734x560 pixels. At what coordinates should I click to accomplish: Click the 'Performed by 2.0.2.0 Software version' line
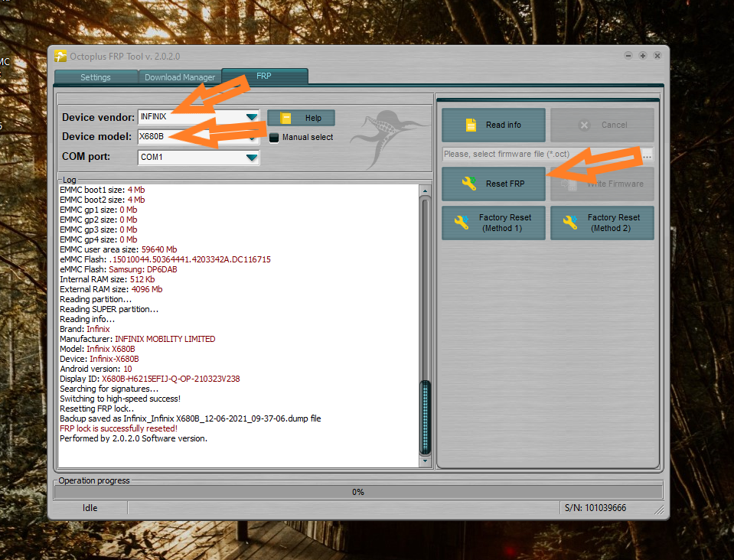pos(133,439)
